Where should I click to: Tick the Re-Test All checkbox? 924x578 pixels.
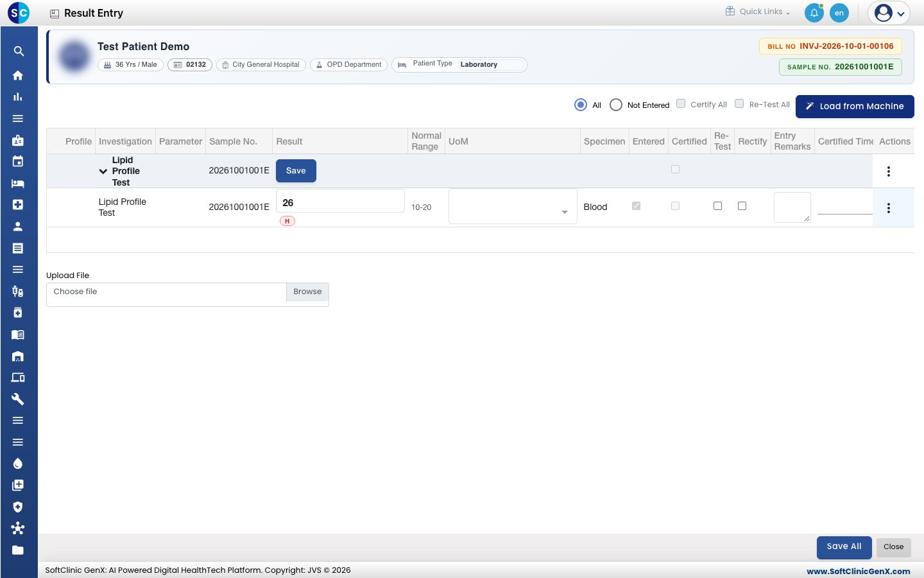tap(739, 103)
